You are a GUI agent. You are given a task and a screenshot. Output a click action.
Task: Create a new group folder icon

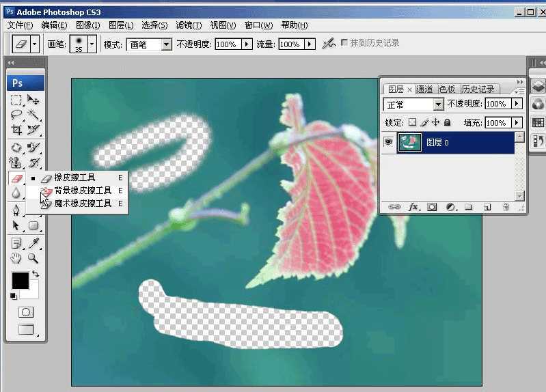point(469,207)
